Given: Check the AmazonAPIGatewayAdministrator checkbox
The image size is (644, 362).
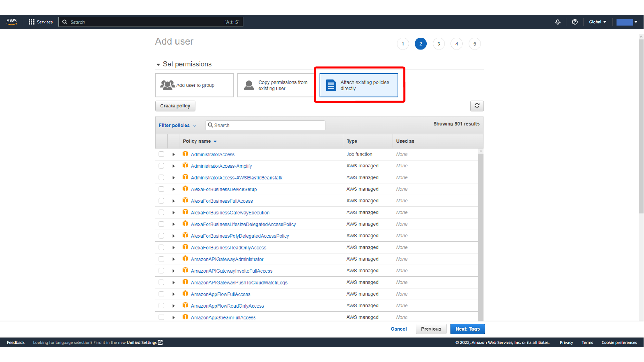Looking at the screenshot, I should [161, 259].
